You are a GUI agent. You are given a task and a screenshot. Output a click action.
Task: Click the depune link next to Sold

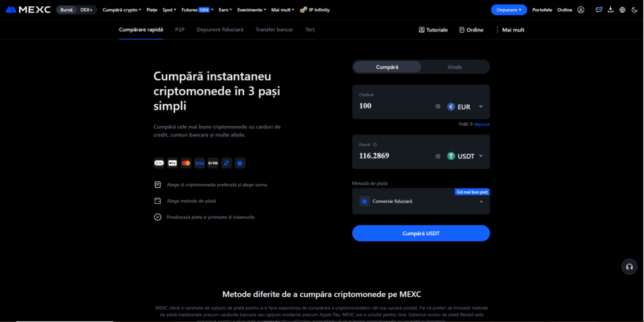(x=482, y=124)
